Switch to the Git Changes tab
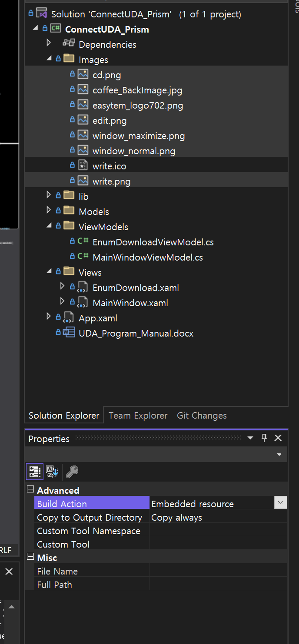 (202, 416)
